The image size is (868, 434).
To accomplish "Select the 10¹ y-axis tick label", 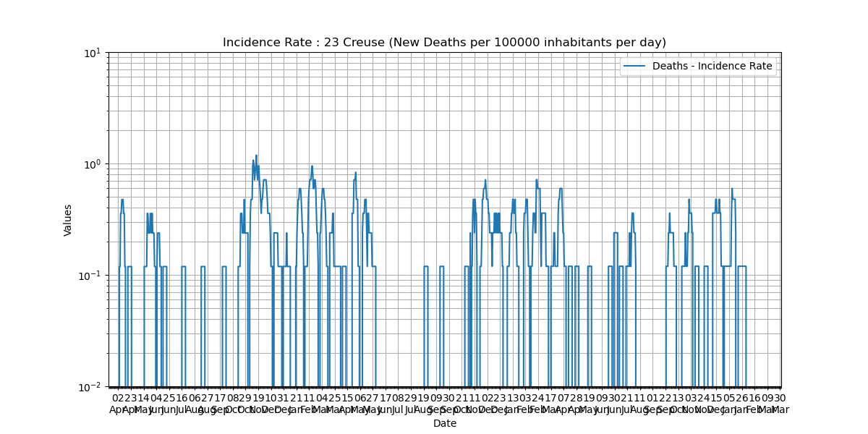I will coord(94,53).
